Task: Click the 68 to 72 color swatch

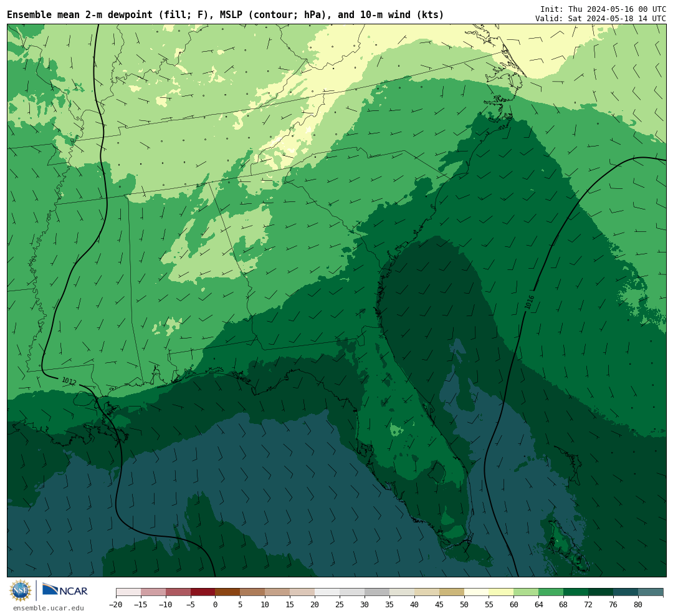Action: pyautogui.click(x=576, y=592)
